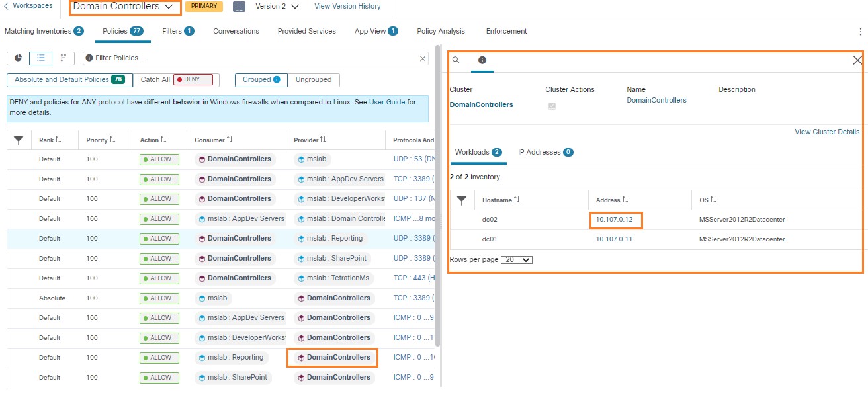The height and width of the screenshot is (412, 868).
Task: Click the ALLOW badge in Absolute row
Action: 159,298
